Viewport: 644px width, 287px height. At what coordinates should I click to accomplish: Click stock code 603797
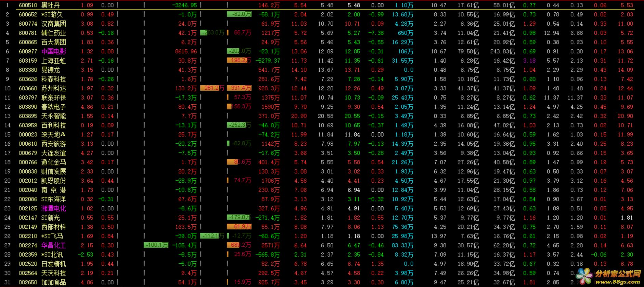(28, 97)
